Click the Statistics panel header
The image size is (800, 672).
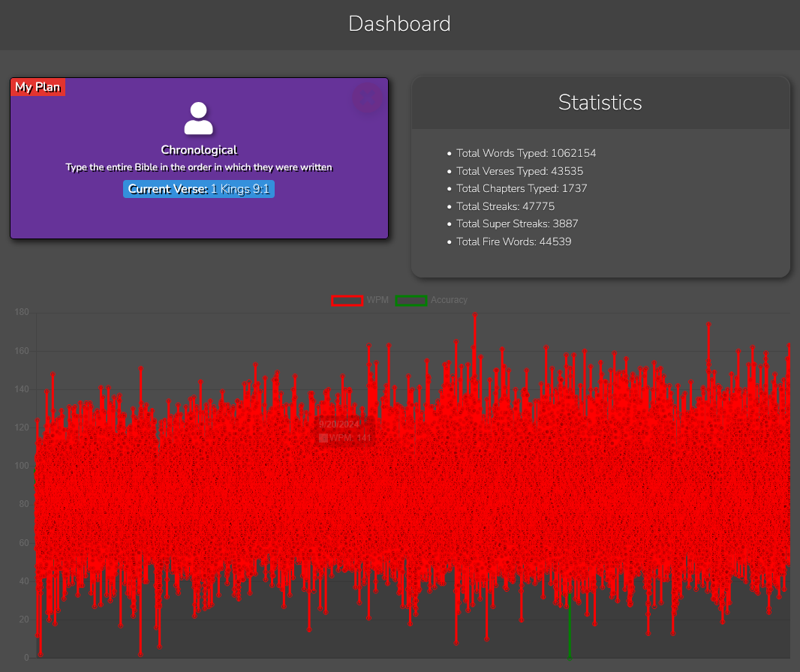600,102
